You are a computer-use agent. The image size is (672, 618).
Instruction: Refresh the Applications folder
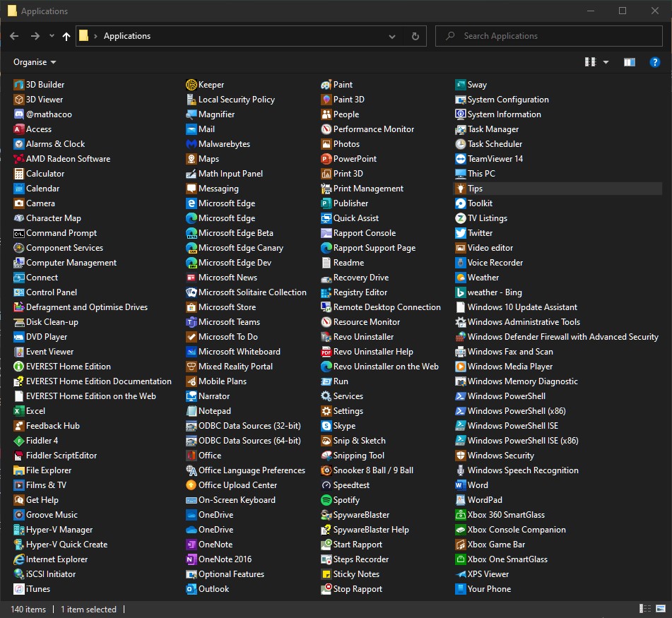click(x=415, y=36)
